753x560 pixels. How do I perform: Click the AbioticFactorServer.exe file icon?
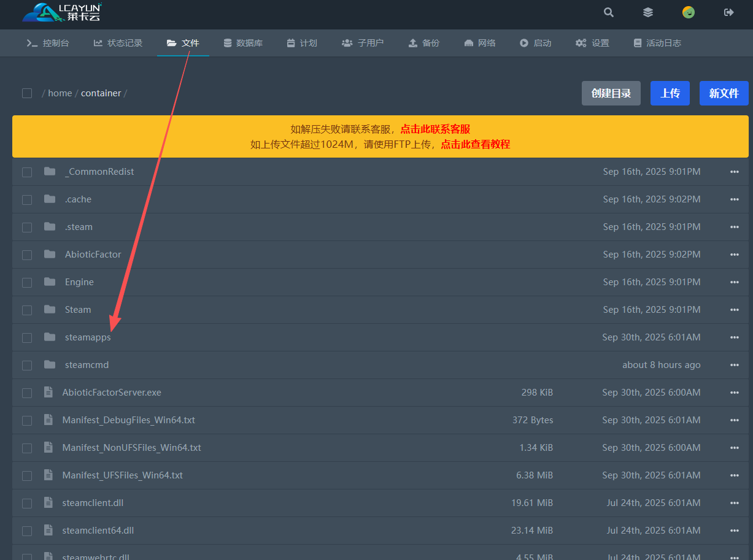48,392
